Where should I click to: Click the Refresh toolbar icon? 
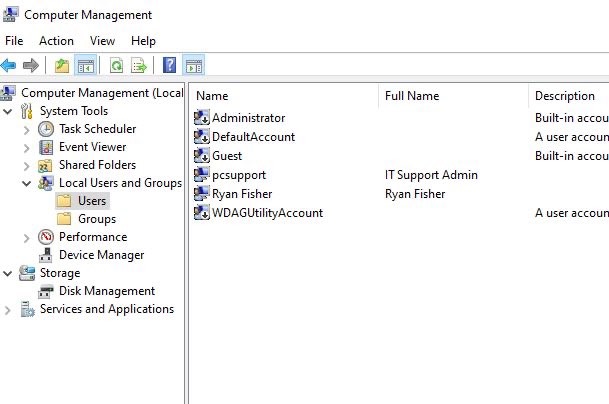(116, 65)
